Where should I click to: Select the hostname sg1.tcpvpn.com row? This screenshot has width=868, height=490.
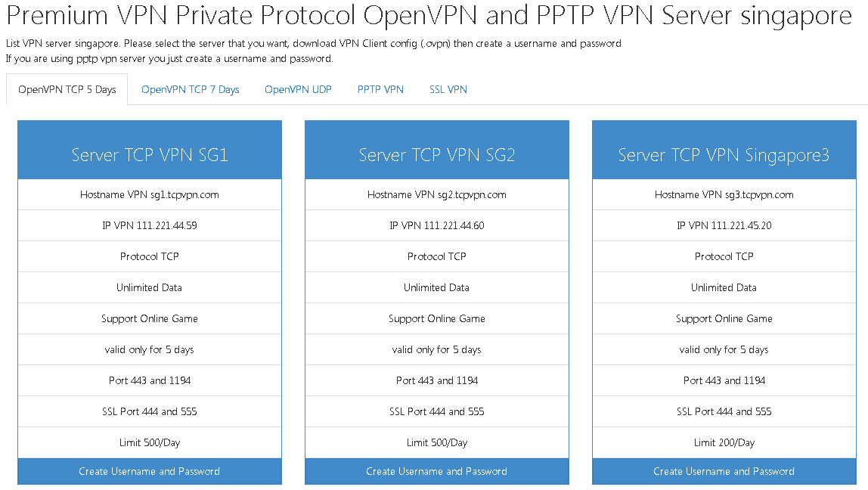149,194
